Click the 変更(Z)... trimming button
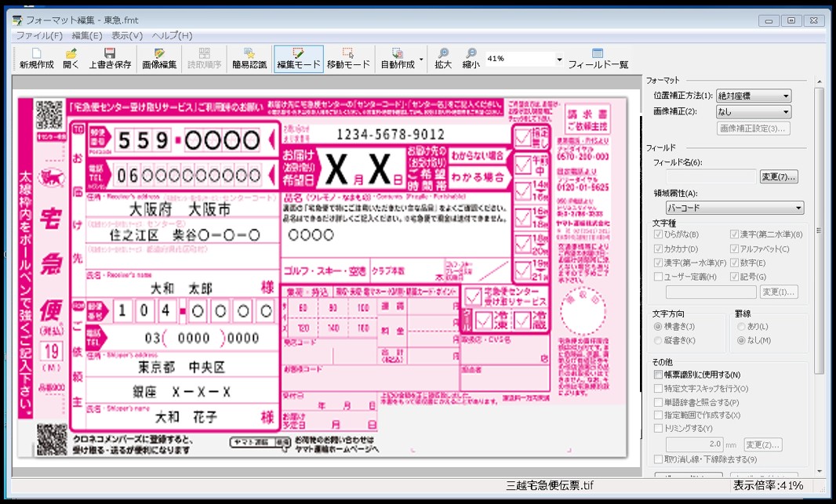The width and height of the screenshot is (836, 504). [x=763, y=445]
